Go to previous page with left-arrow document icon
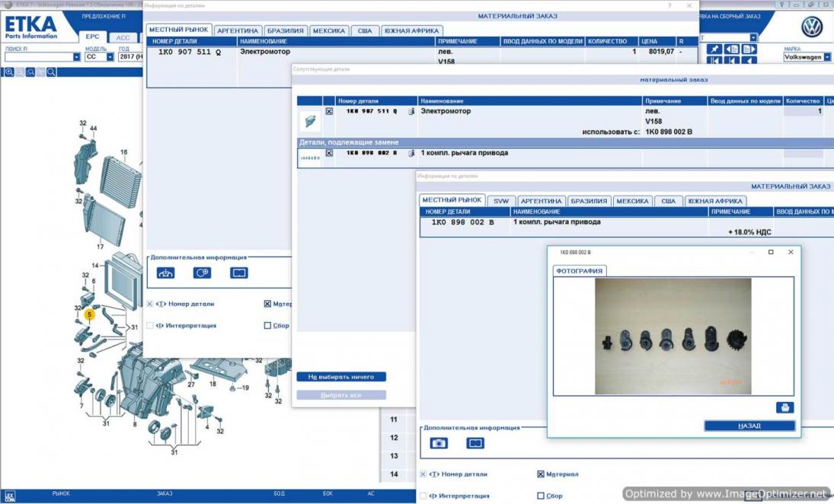Screen dimensions: 834x504 tap(731, 49)
